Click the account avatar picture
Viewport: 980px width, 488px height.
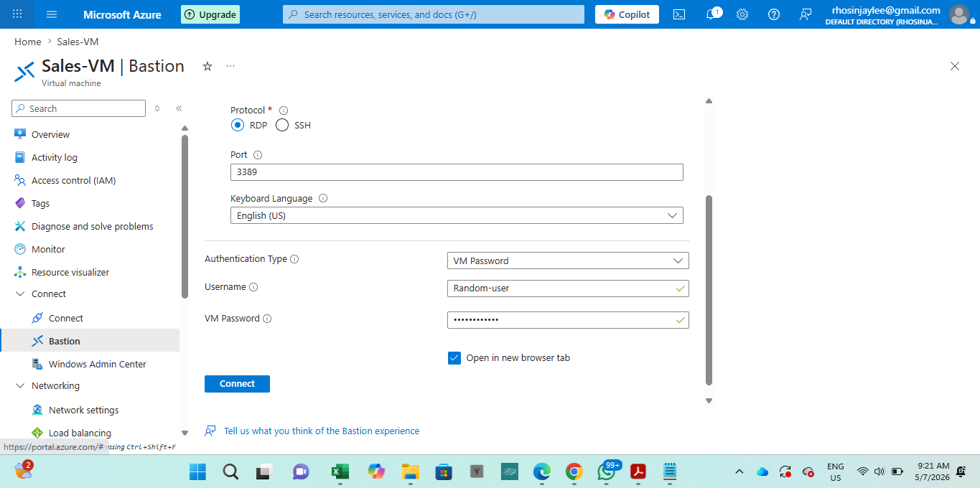pyautogui.click(x=959, y=14)
